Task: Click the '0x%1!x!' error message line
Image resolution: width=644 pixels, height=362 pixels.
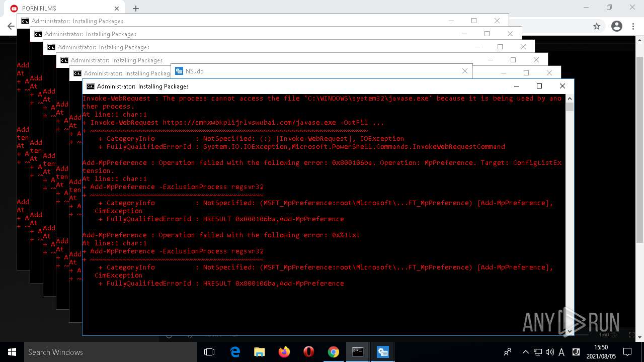Action: point(221,235)
